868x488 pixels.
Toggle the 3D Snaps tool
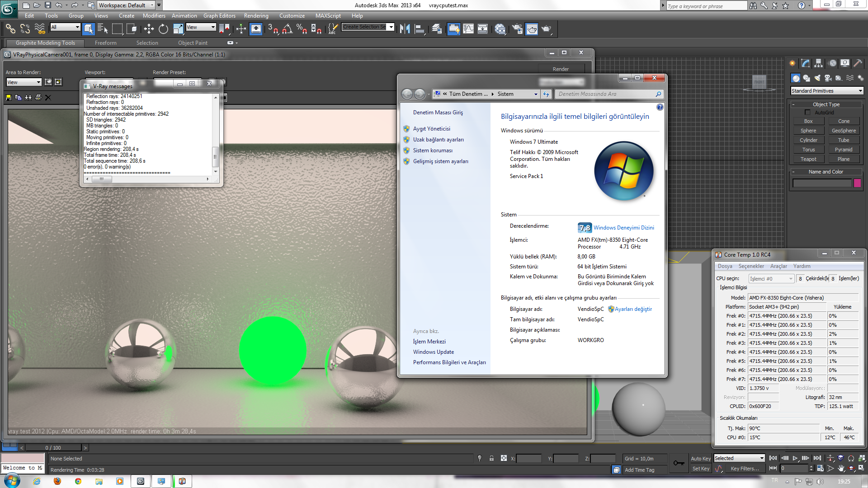[x=273, y=29]
